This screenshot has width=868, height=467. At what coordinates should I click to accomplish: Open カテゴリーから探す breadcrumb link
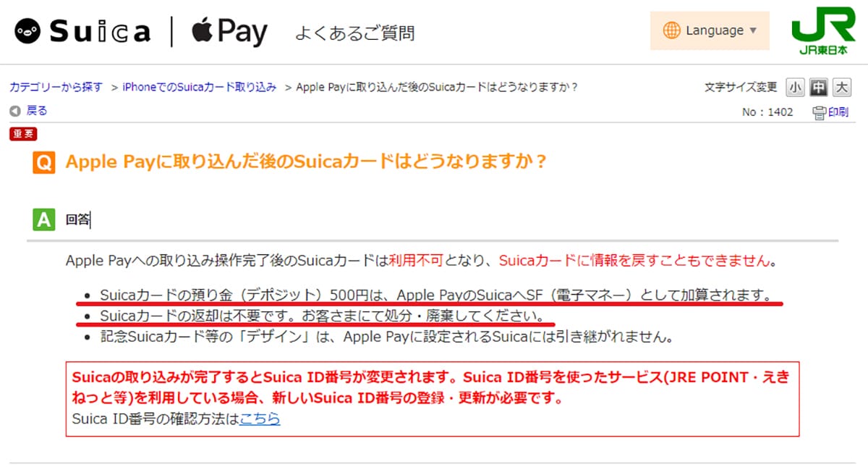tap(56, 87)
